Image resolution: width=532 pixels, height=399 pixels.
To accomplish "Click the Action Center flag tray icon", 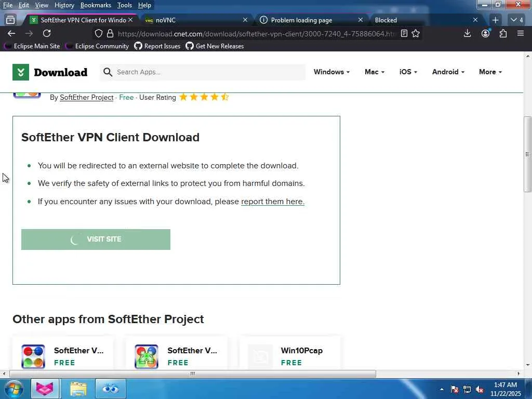I will coord(455,389).
